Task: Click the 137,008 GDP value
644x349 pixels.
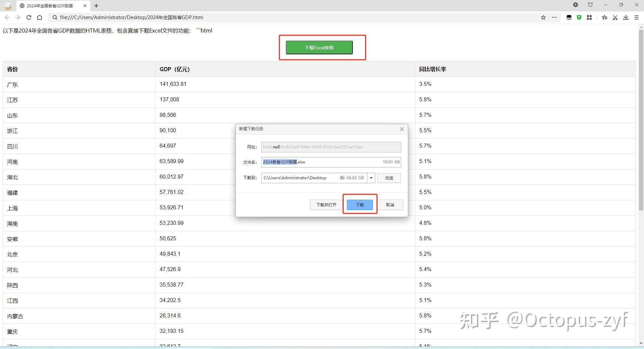Action: pos(169,100)
